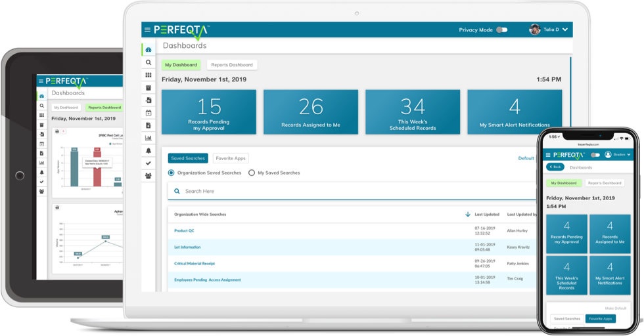Click the search icon in laptop sidebar
Viewport: 644px width, 336px height.
149,62
